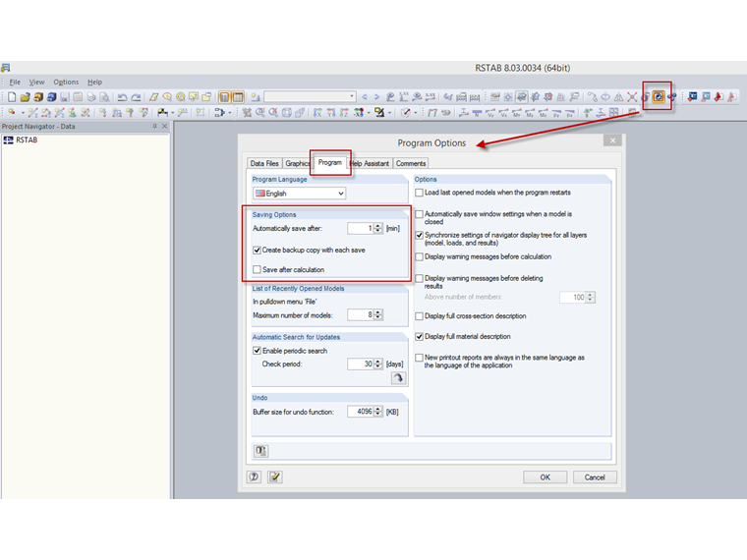
Task: Open the Options menu
Action: tap(66, 82)
